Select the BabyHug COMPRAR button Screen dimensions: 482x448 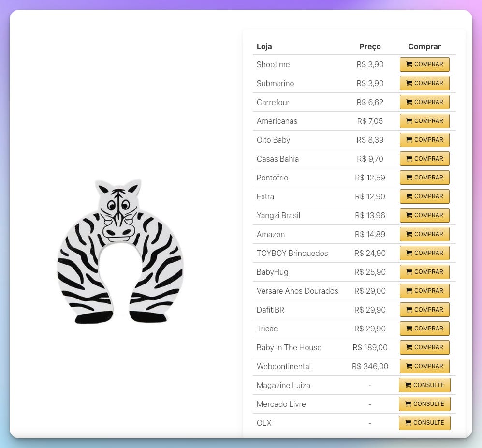[424, 272]
